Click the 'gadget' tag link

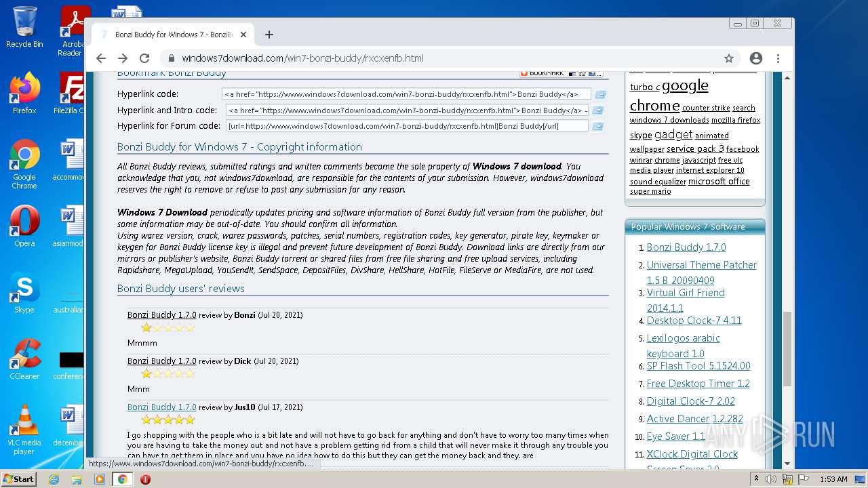coord(673,134)
